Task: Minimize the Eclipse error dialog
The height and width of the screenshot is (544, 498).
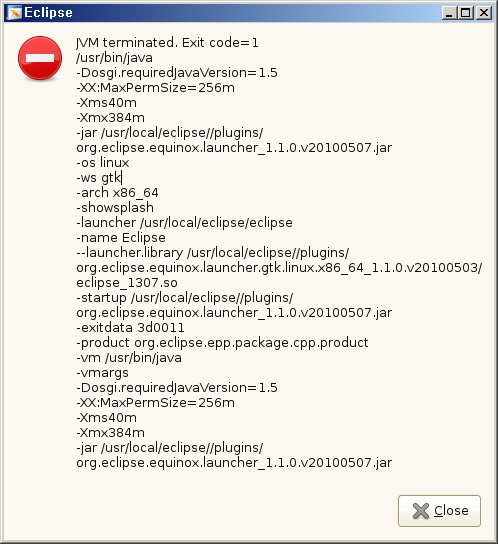Action: pyautogui.click(x=449, y=13)
